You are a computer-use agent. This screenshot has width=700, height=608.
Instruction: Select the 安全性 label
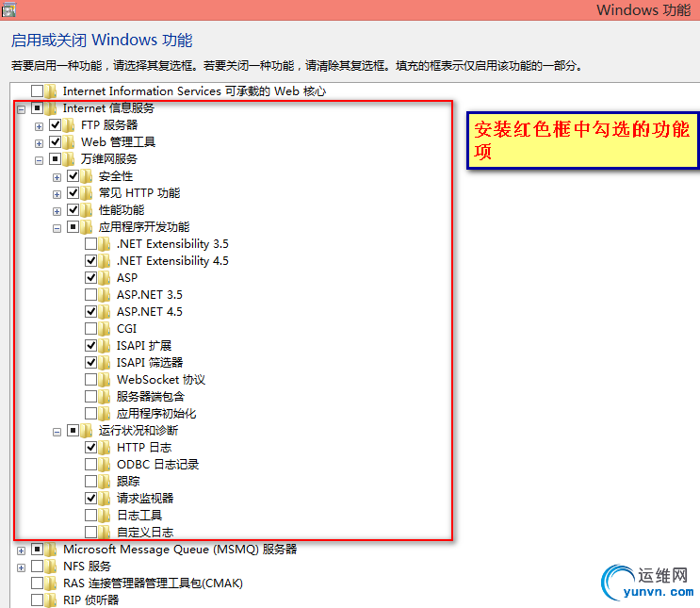coord(116,176)
